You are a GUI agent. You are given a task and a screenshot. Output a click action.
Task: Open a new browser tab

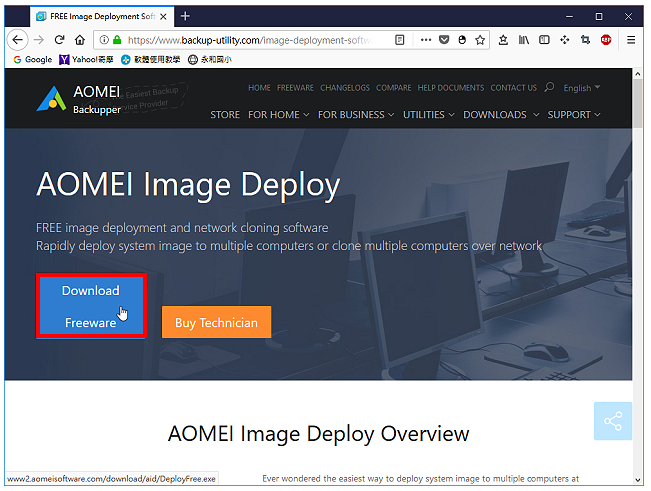tap(185, 16)
